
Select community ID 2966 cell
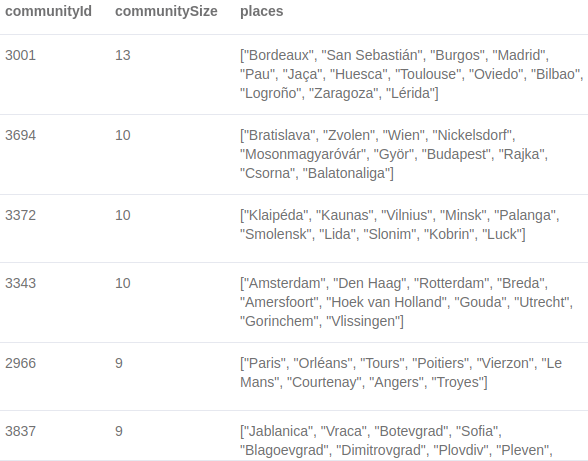coord(21,363)
